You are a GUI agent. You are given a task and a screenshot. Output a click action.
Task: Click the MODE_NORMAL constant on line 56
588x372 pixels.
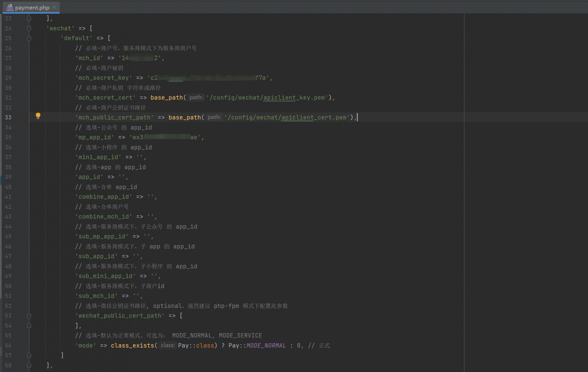pyautogui.click(x=266, y=346)
